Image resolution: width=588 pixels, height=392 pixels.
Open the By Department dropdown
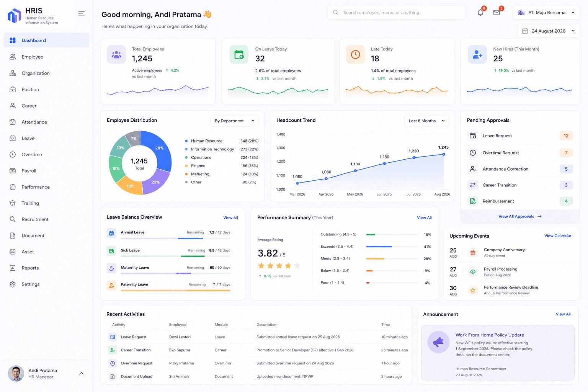(235, 121)
